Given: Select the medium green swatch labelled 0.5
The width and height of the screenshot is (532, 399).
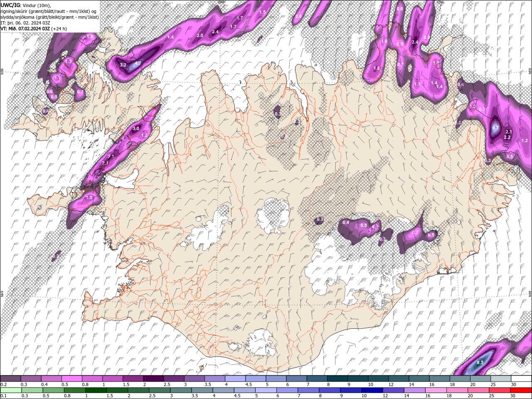Looking at the screenshot, I should pos(53,390).
